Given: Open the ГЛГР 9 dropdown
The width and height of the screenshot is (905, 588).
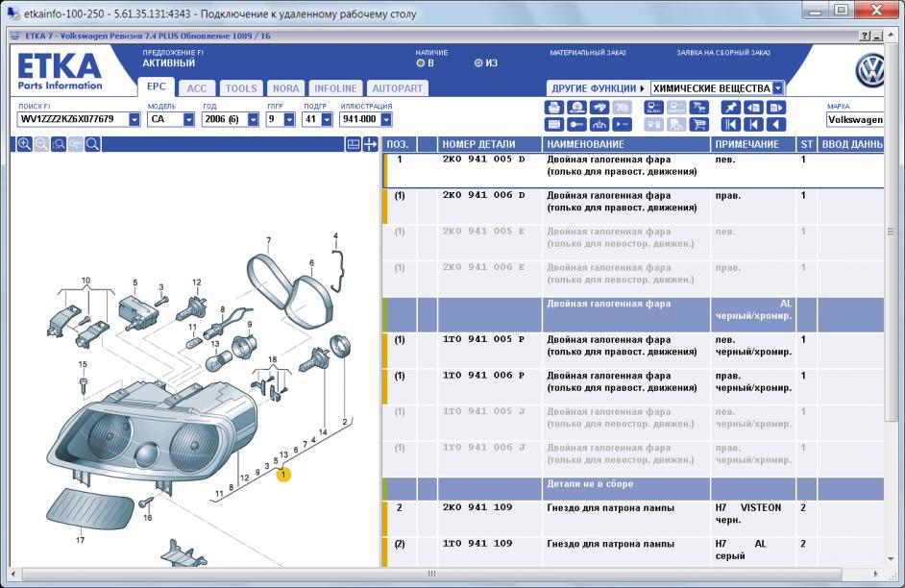Looking at the screenshot, I should coord(289,119).
